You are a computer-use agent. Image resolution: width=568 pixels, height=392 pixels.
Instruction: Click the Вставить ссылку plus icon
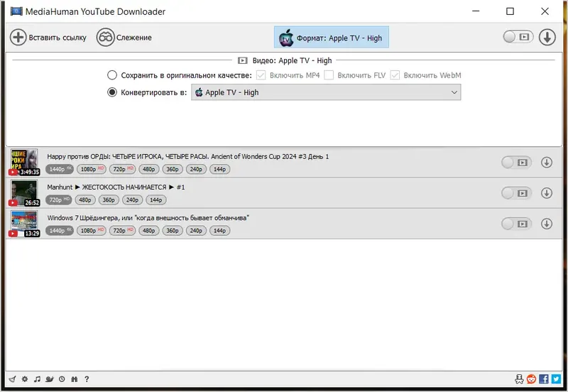click(x=18, y=38)
